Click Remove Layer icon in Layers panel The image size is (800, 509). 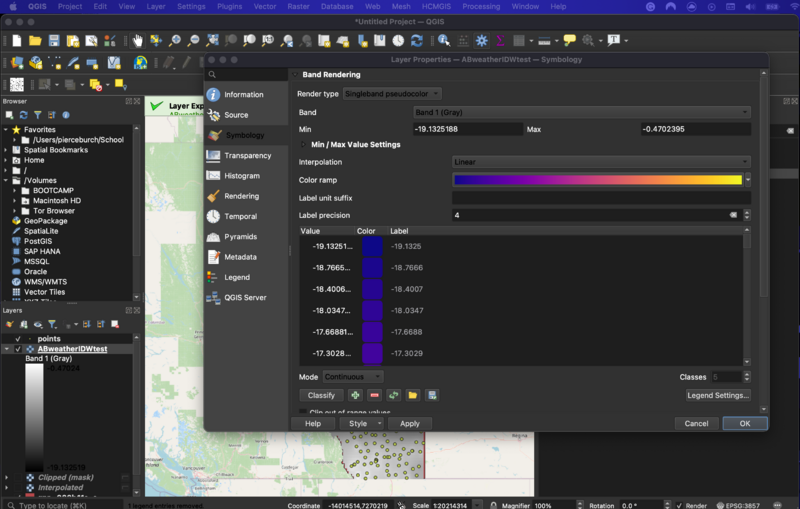point(115,324)
